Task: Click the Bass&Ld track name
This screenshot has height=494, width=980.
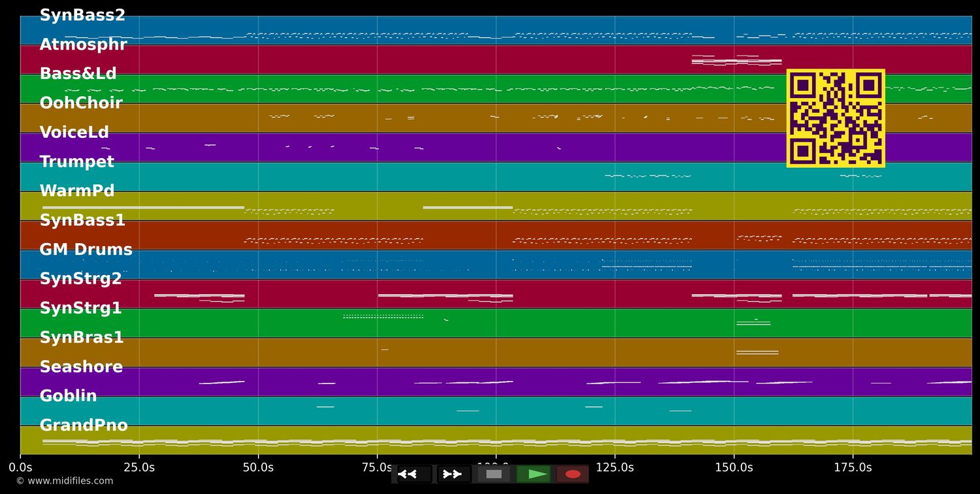Action: click(78, 74)
